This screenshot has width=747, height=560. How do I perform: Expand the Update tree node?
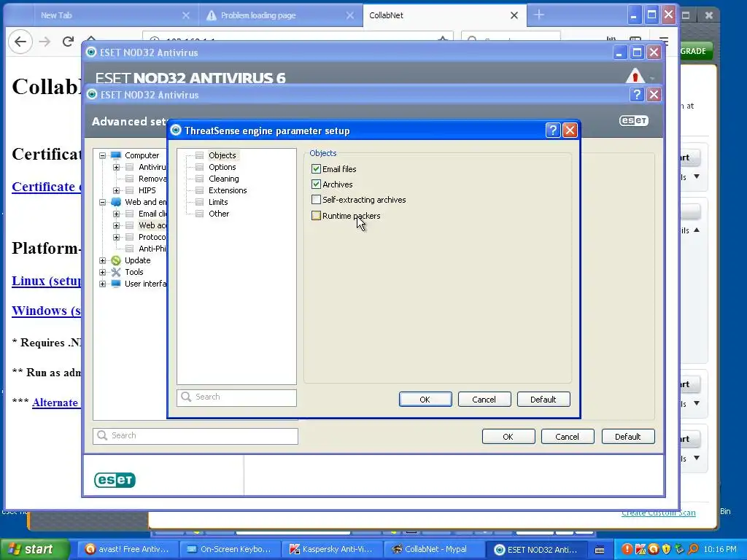point(102,260)
